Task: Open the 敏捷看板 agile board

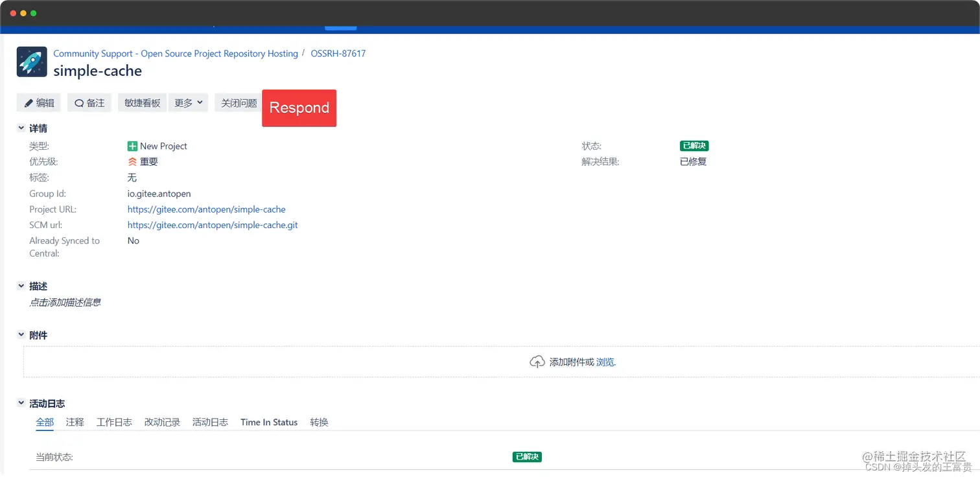Action: point(143,103)
